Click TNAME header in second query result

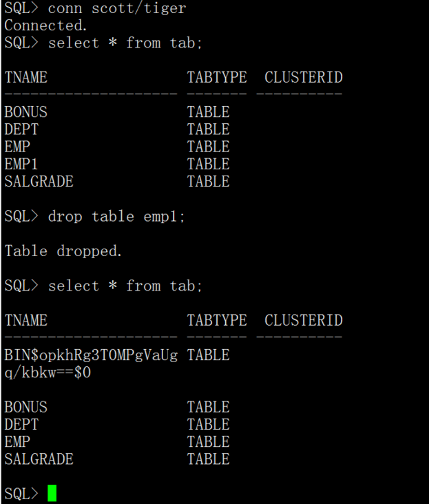click(25, 320)
